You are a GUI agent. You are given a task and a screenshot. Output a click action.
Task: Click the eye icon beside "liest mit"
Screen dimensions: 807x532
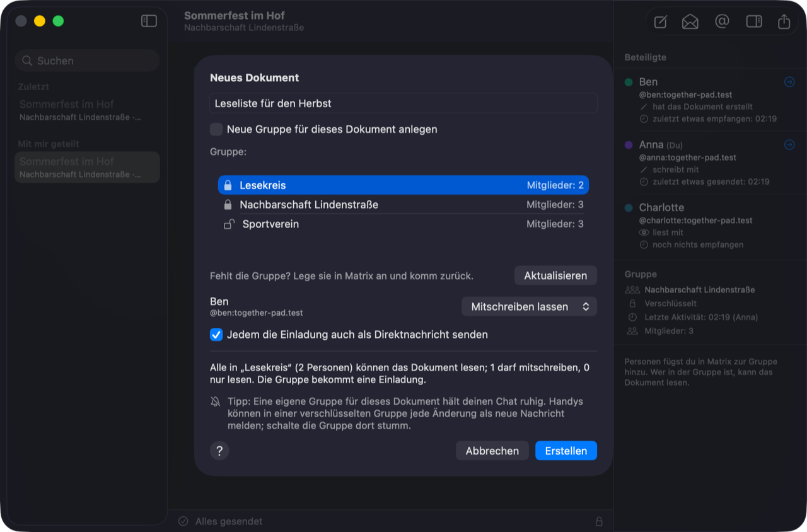(x=644, y=233)
